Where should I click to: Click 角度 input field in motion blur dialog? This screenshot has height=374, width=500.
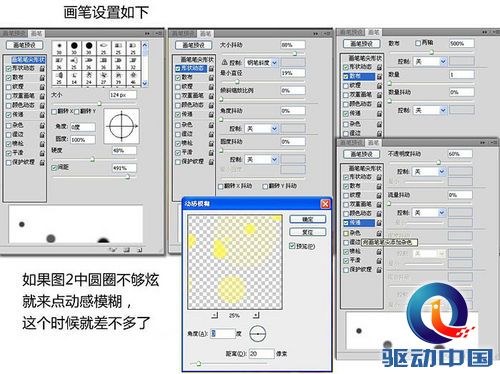click(223, 333)
